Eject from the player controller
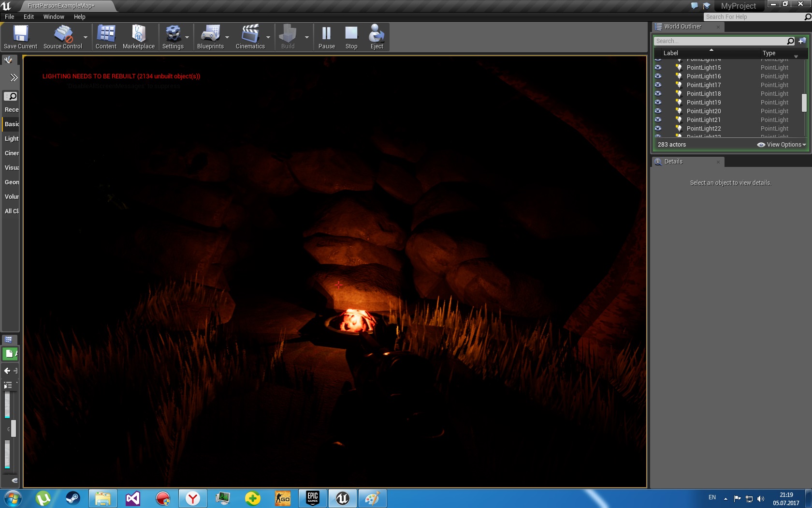This screenshot has width=812, height=508. 377,37
